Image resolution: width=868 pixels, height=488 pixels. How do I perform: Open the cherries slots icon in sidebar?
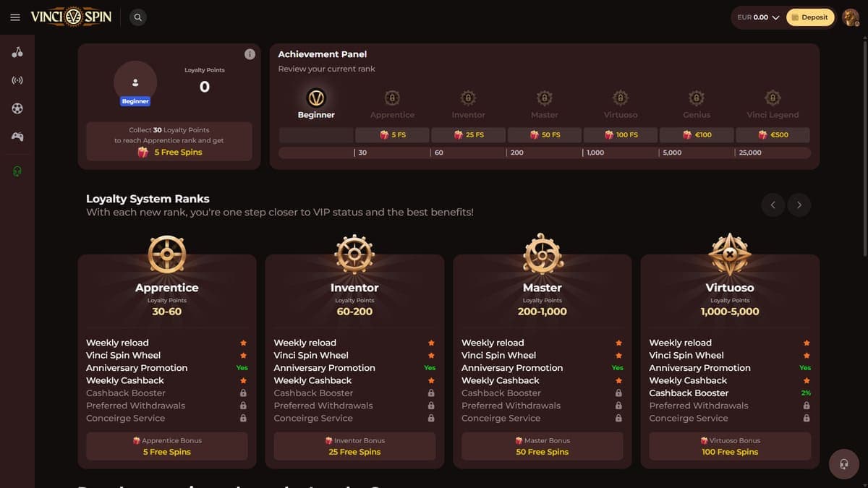pos(17,52)
